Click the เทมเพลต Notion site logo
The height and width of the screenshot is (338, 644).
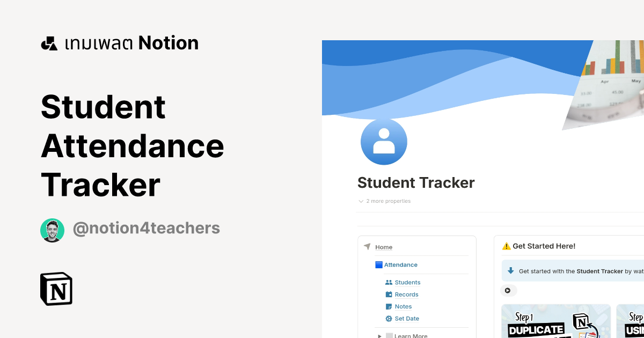click(x=119, y=42)
